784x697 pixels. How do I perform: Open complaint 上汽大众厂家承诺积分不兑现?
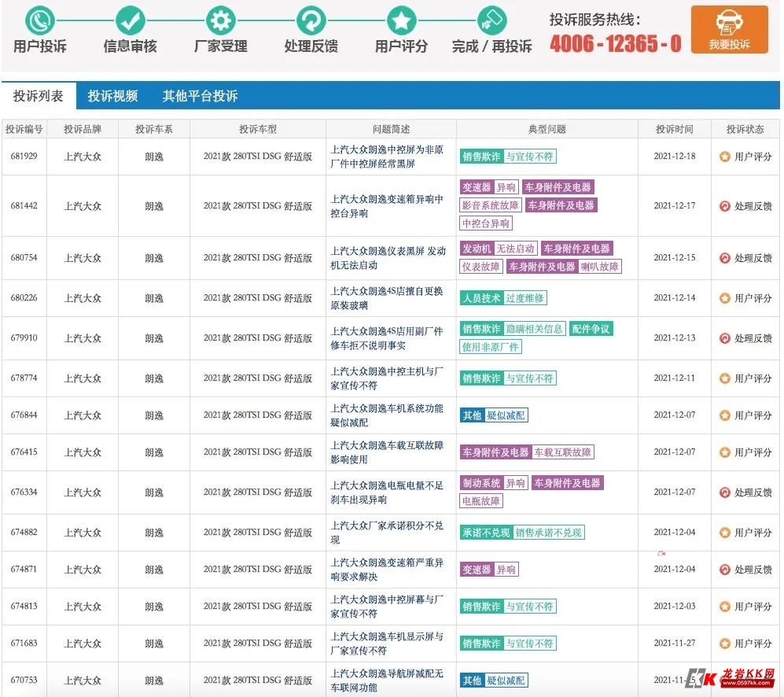[387, 533]
